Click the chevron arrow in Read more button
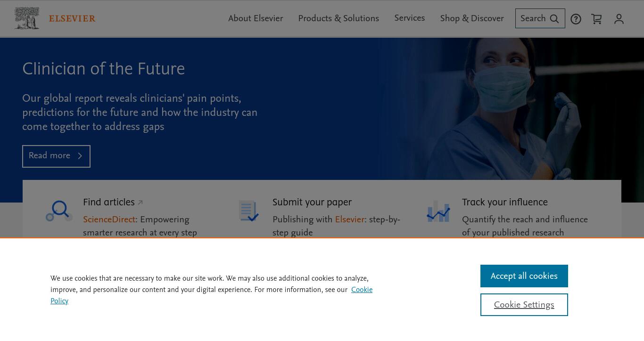This screenshot has height=341, width=644. coord(80,156)
